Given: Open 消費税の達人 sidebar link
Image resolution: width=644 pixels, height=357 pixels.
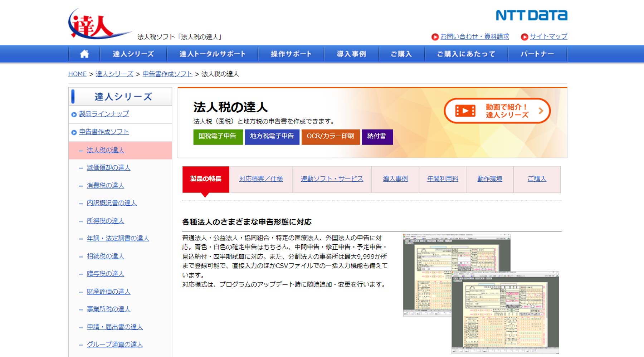Looking at the screenshot, I should click(x=106, y=186).
